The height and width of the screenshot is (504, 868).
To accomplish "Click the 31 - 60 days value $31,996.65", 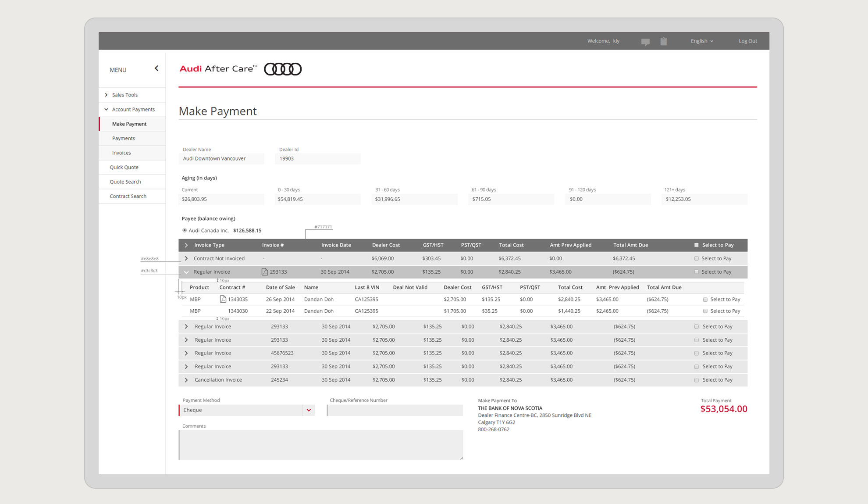I will tap(388, 199).
